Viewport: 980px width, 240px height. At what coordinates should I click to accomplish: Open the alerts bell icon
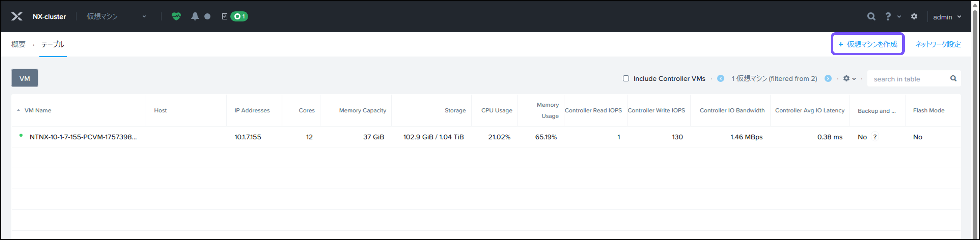pyautogui.click(x=195, y=16)
